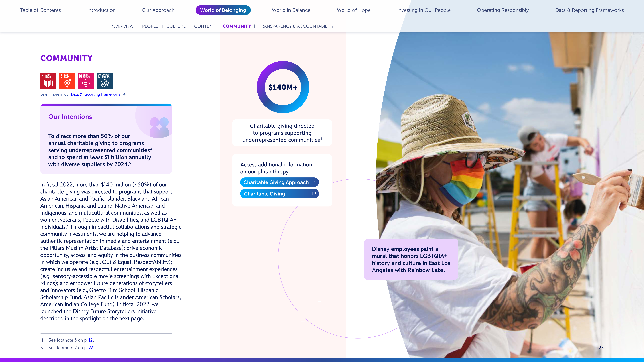Click the arrow icon on Charitable Giving Approach button
This screenshot has height=362, width=644.
314,182
